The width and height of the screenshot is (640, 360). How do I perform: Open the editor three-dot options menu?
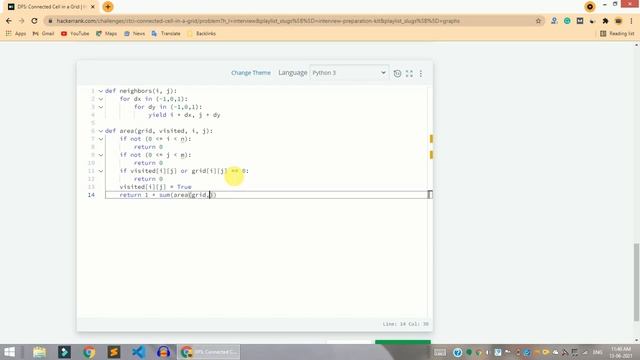click(x=421, y=73)
